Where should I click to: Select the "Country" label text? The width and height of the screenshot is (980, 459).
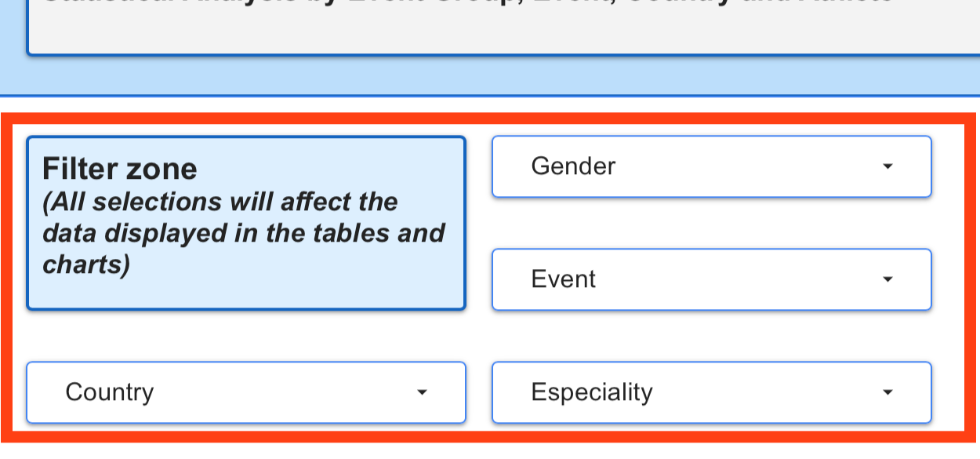[x=110, y=392]
